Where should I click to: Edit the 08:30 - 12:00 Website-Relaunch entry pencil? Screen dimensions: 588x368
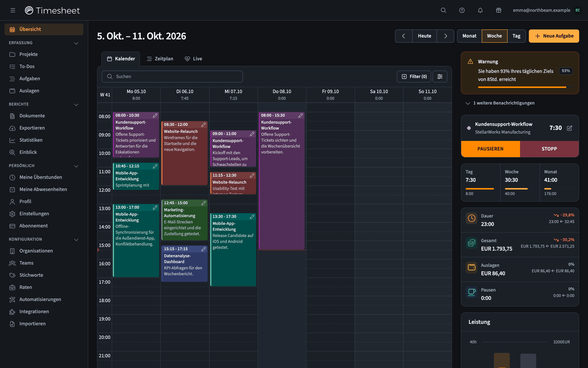tap(204, 125)
